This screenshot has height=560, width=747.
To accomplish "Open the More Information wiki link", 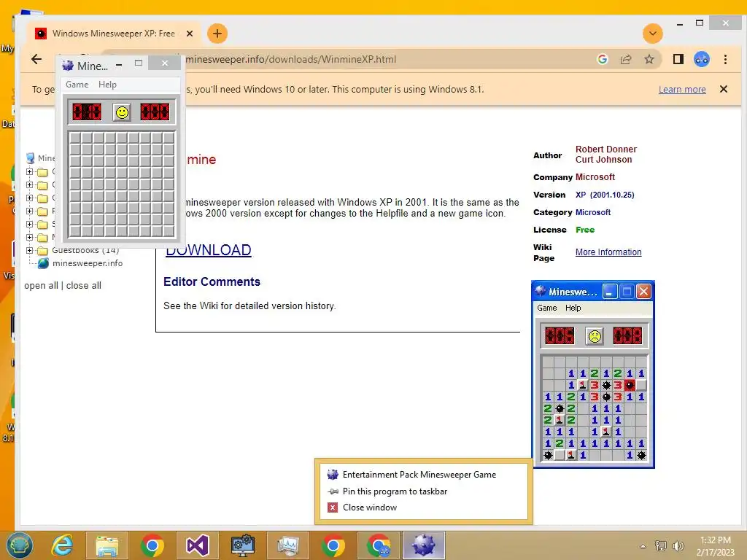I will coord(608,252).
